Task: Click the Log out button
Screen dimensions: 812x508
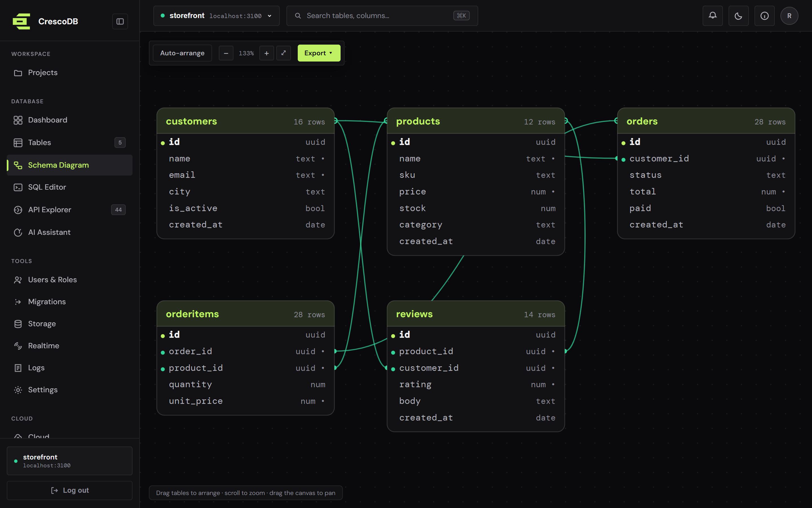Action: [69, 490]
